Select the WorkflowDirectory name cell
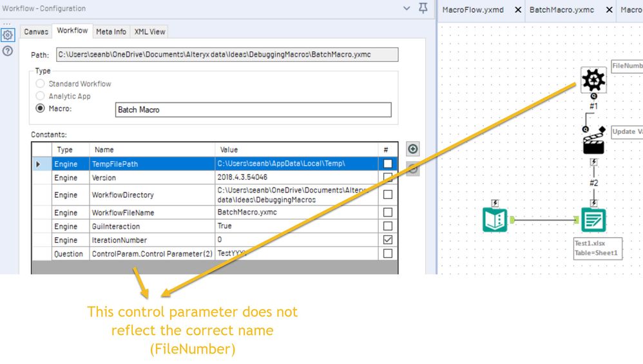The image size is (643, 364). pyautogui.click(x=152, y=195)
